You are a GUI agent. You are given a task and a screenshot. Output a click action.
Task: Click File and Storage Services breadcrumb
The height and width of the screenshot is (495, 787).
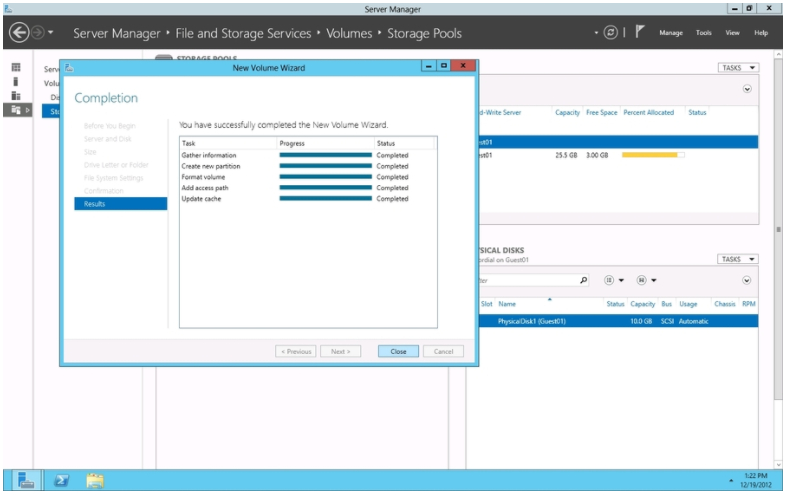tap(243, 33)
